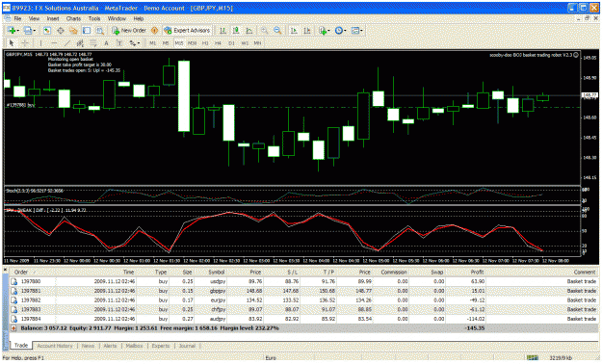This screenshot has height=364, width=602.
Task: Switch to the Journal tab
Action: pyautogui.click(x=187, y=346)
